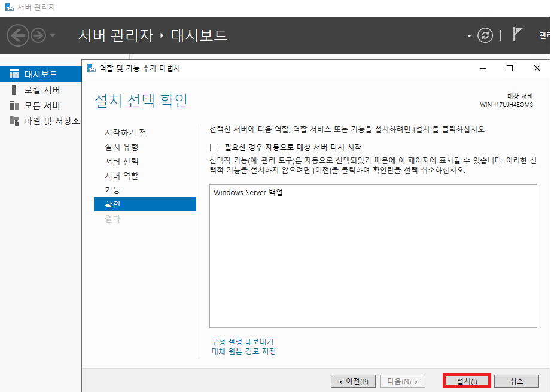Select 모든 서버 in the left sidebar
The height and width of the screenshot is (392, 551).
41,105
